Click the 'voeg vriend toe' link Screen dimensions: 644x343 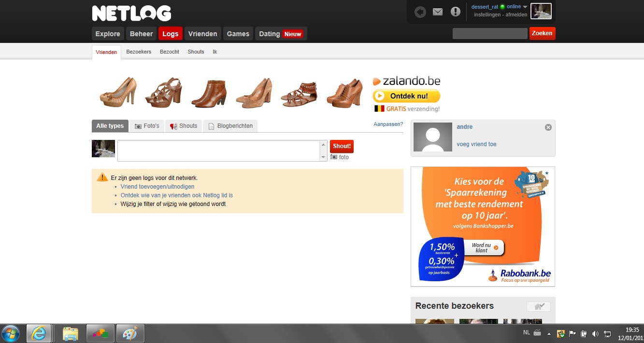pos(476,144)
